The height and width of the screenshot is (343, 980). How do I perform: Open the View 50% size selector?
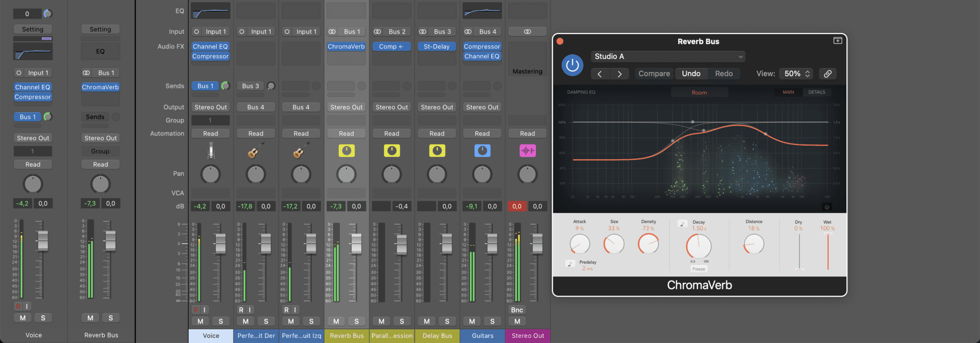796,74
